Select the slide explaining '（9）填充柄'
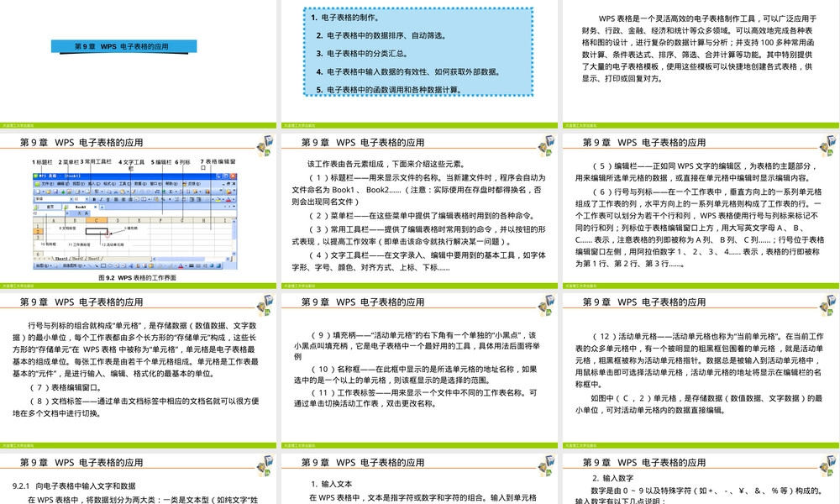Viewport: 840px width, 504px height. click(419, 370)
